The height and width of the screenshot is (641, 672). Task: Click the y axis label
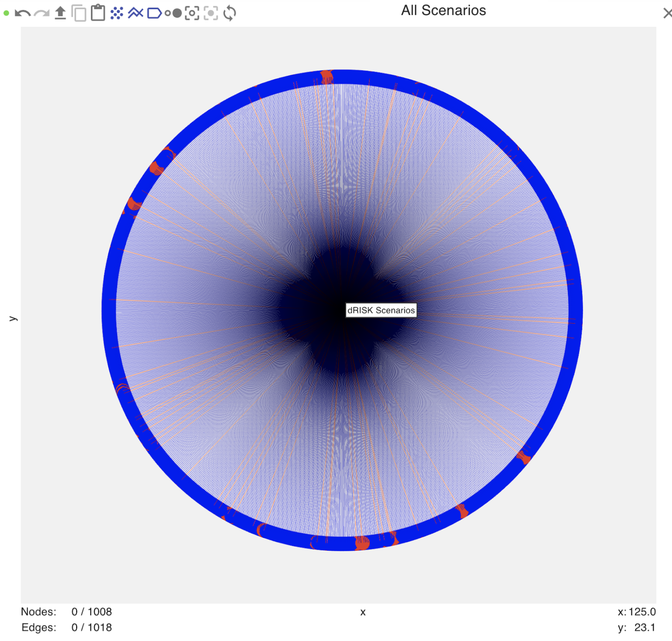[x=13, y=319]
